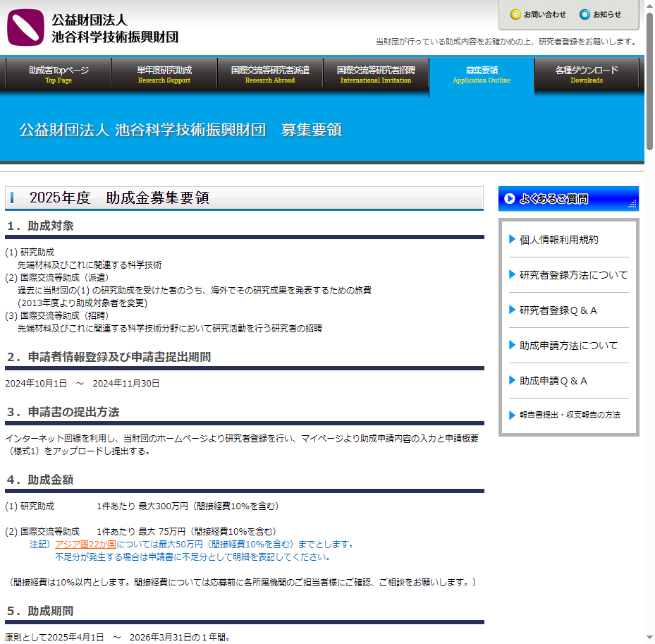The width and height of the screenshot is (655, 644).
Task: Open 個人情報利用規約 sidebar link
Action: 558,239
